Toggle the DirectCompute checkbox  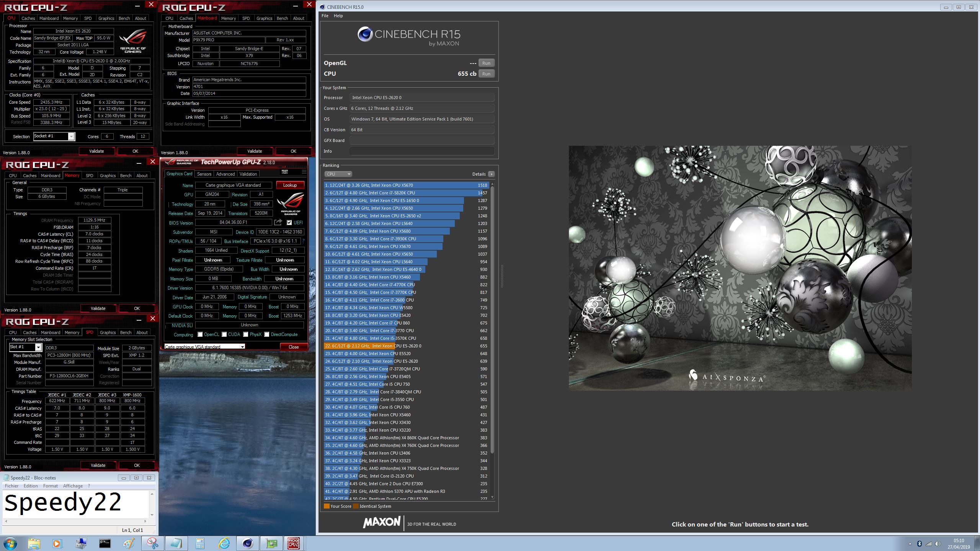(267, 334)
